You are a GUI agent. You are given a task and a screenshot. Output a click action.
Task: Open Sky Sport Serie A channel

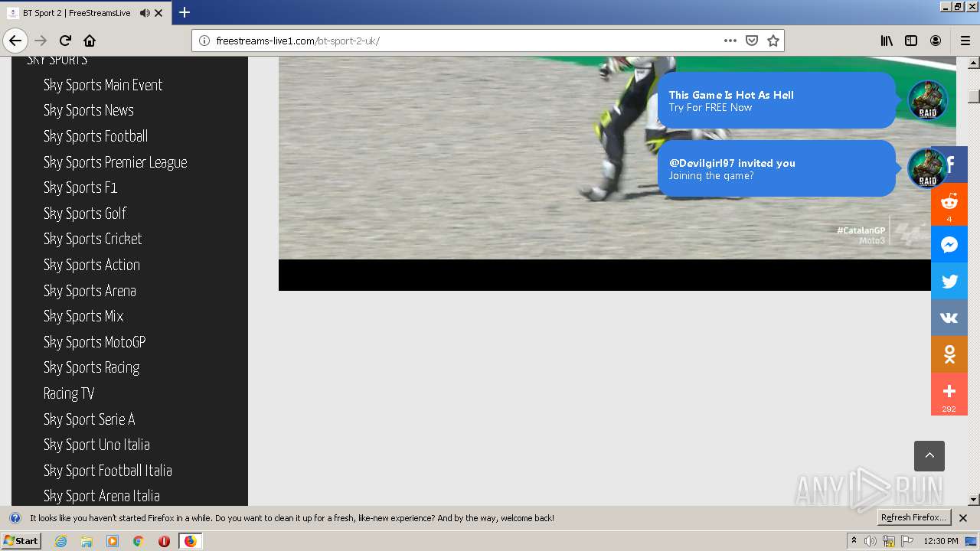point(90,419)
